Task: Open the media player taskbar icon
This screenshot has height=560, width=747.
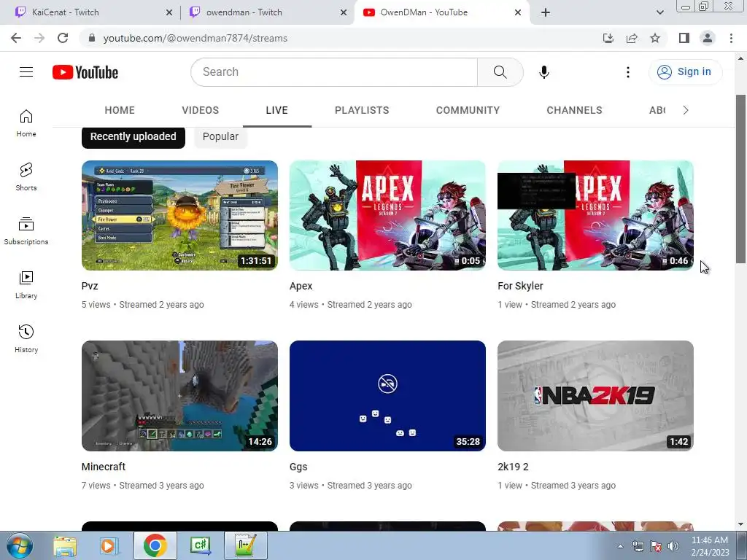Action: 109,545
